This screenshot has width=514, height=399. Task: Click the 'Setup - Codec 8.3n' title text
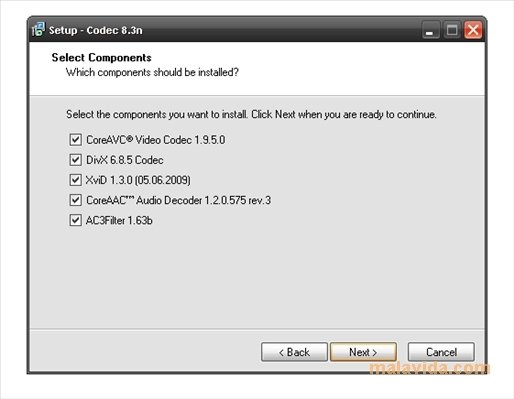coord(96,30)
